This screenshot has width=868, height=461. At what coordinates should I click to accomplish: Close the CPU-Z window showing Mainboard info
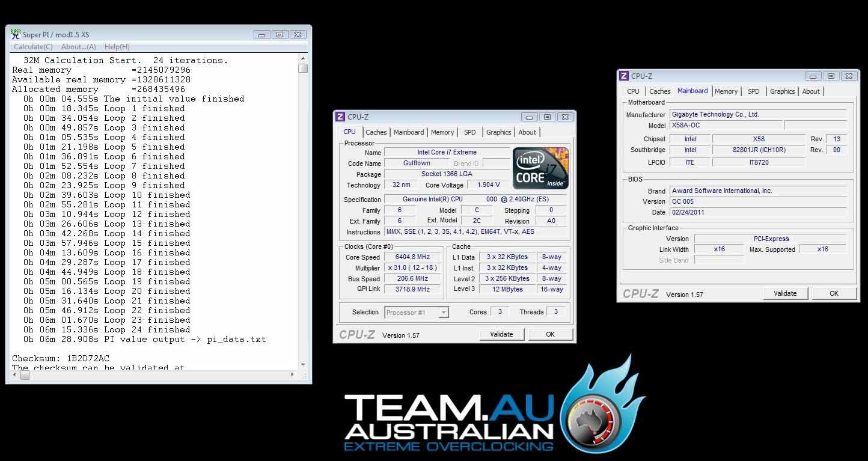tap(849, 76)
